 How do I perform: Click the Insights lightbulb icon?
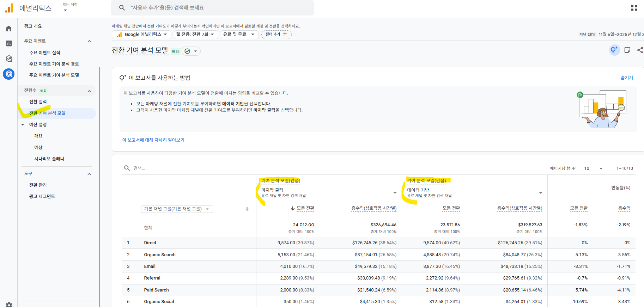tap(614, 50)
